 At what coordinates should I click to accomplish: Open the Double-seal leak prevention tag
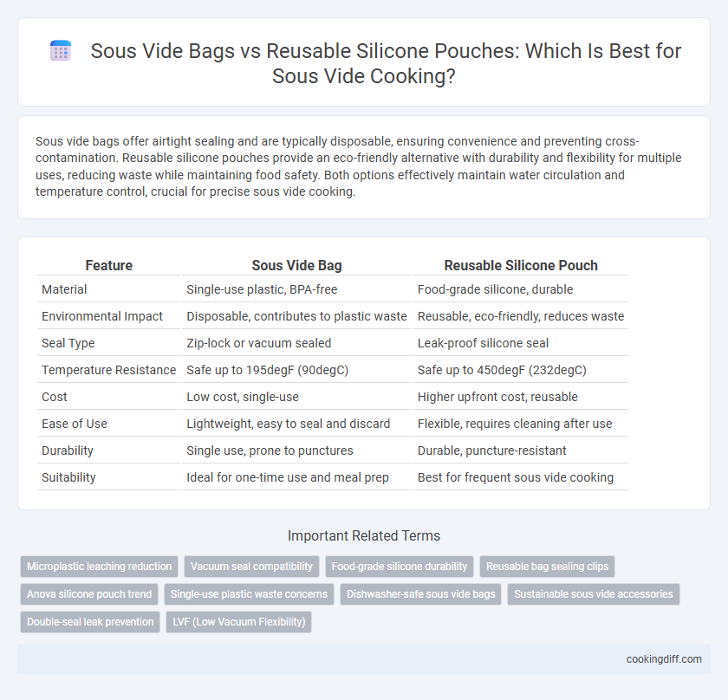[x=90, y=622]
